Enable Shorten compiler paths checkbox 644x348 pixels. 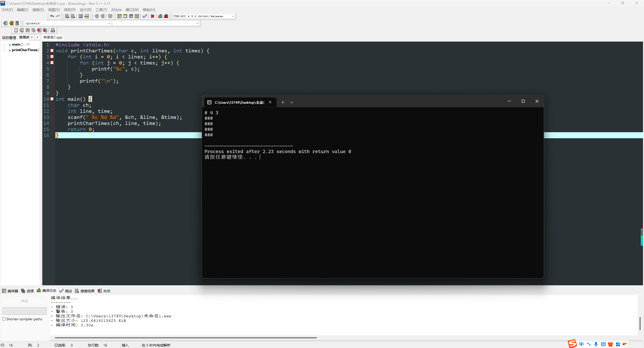coord(4,319)
